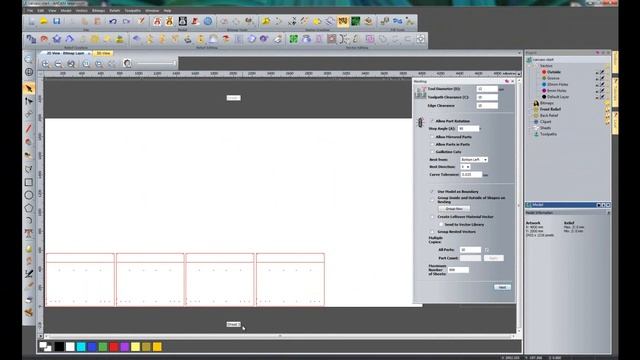
Task: Enable Allow Mirrored Parts checkbox
Action: point(432,137)
